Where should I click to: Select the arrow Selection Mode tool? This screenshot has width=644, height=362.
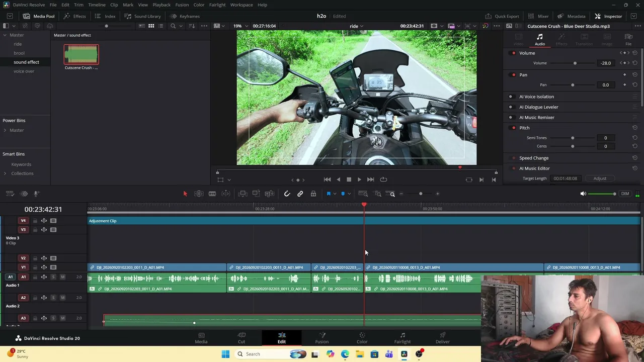click(185, 194)
